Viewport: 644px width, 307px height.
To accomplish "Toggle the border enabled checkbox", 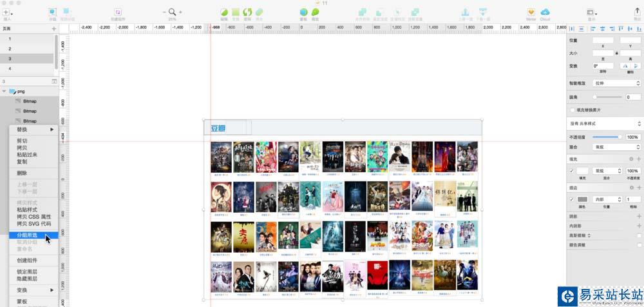I will click(x=571, y=199).
